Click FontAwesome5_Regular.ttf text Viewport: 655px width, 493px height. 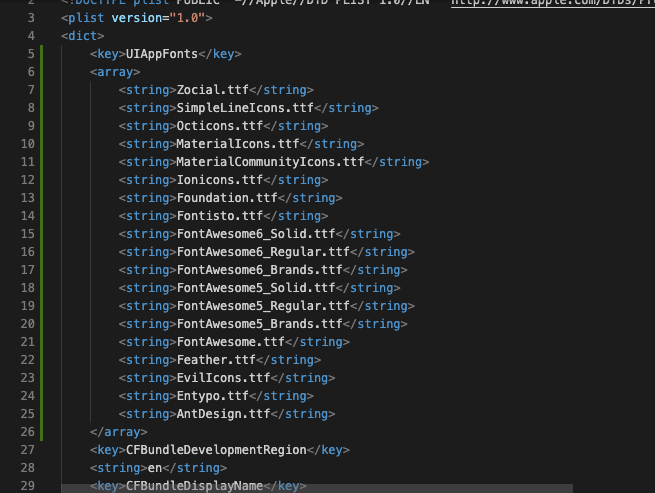point(263,305)
